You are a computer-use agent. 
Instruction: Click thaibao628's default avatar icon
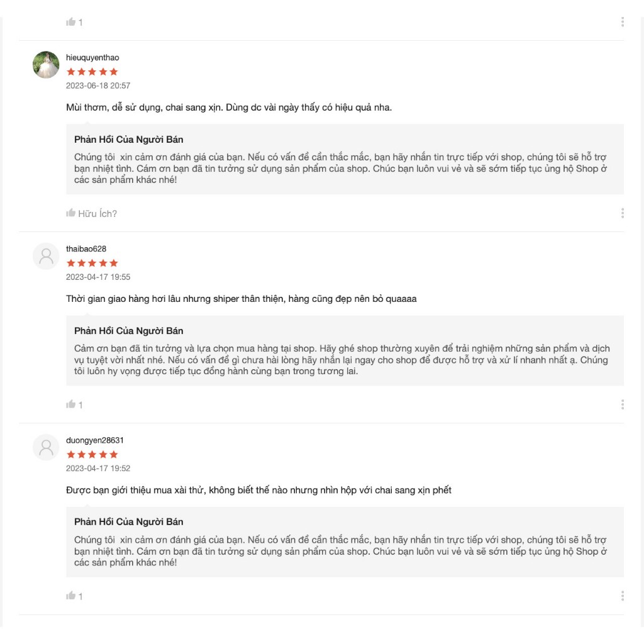click(x=46, y=257)
